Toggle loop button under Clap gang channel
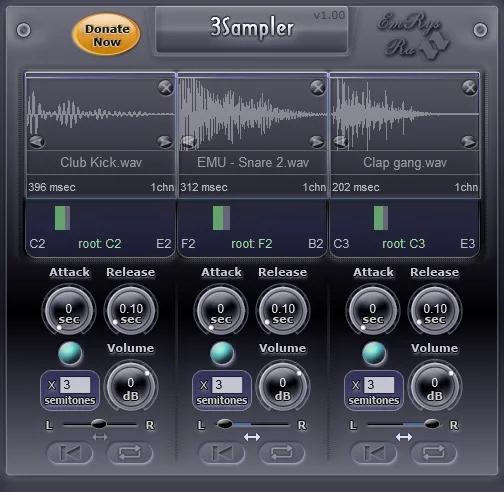Viewport: 504px width, 492px height. click(x=434, y=453)
